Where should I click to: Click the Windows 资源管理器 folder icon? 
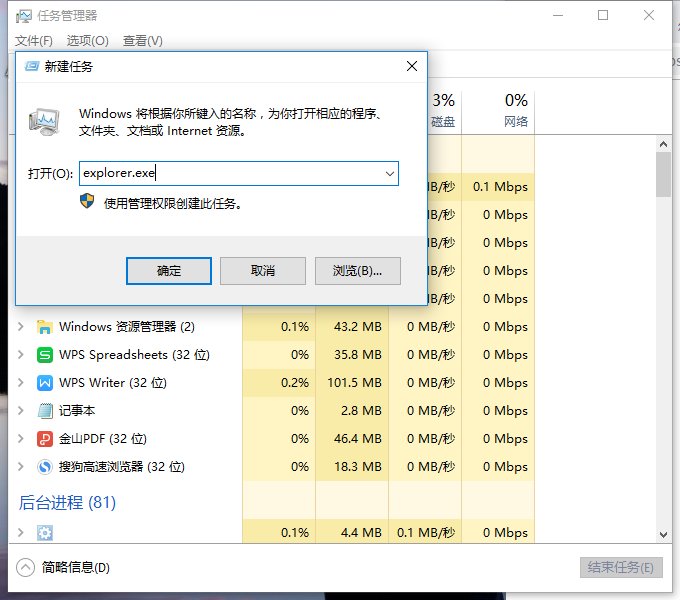pyautogui.click(x=45, y=327)
